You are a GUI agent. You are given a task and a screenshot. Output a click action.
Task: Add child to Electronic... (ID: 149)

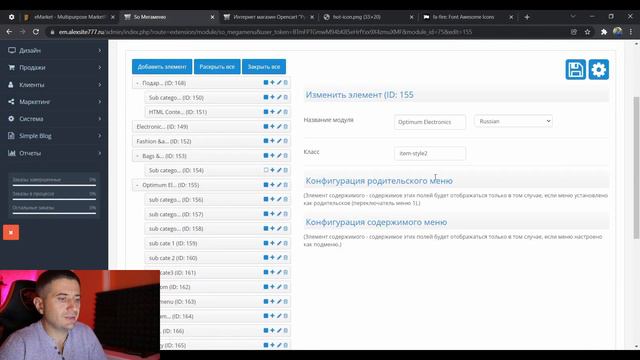[x=272, y=126]
